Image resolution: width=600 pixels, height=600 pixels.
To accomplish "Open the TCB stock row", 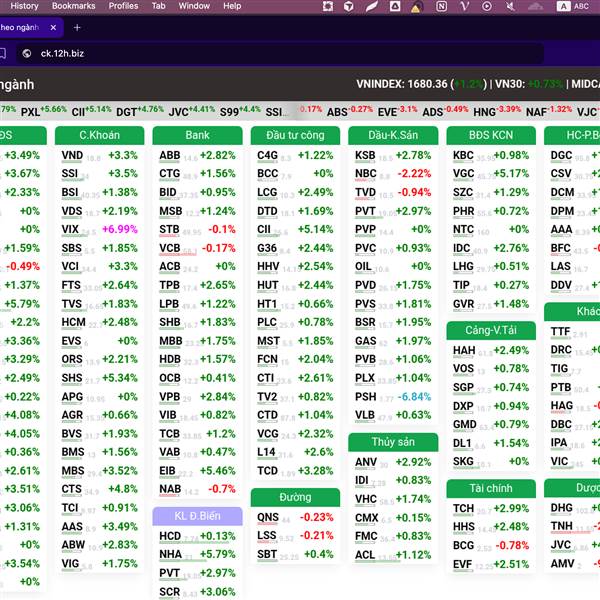I will pos(197,434).
